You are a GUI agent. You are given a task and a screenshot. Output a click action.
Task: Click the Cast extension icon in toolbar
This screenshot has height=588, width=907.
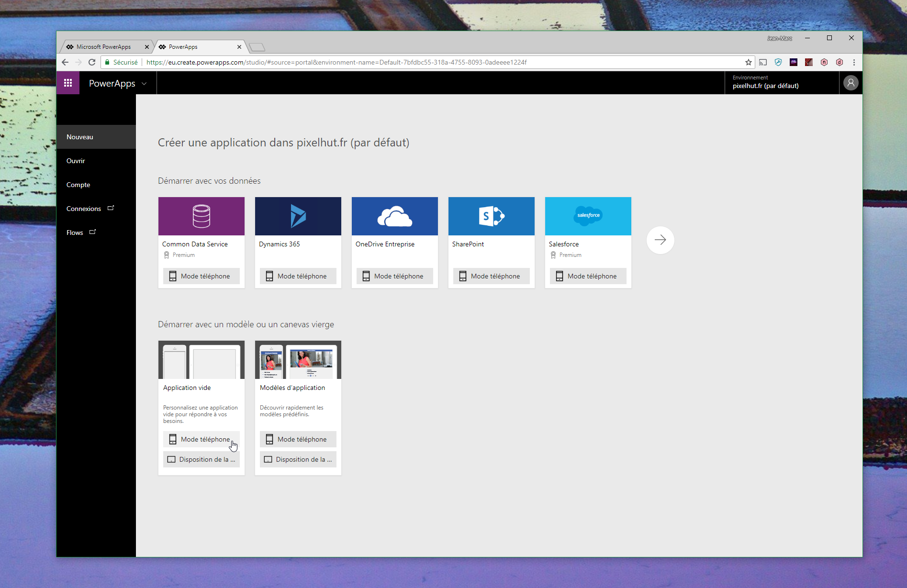[763, 62]
